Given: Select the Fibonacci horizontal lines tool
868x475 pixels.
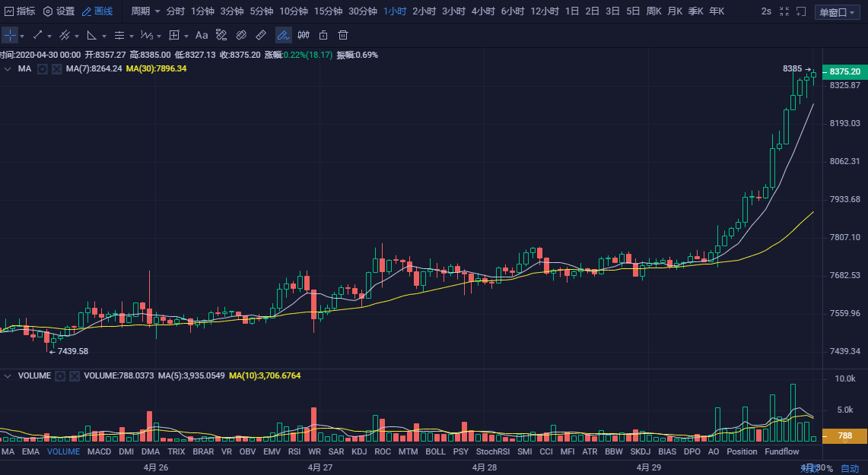Looking at the screenshot, I should tap(119, 36).
